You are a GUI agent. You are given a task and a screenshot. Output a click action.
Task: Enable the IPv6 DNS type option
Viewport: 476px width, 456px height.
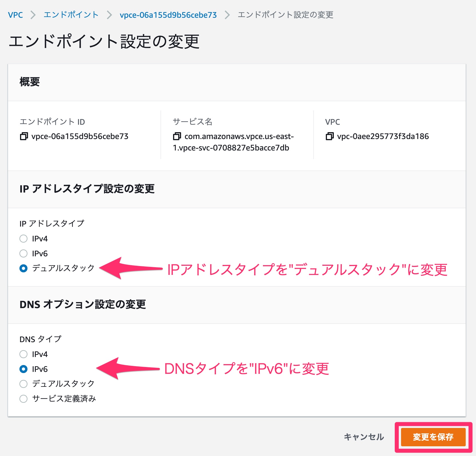[23, 369]
